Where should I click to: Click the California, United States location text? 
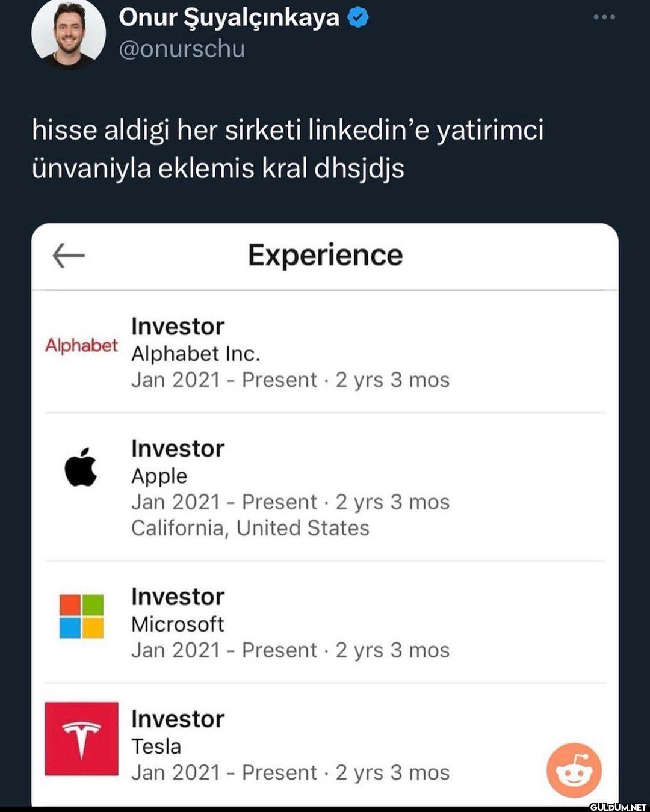coord(250,528)
